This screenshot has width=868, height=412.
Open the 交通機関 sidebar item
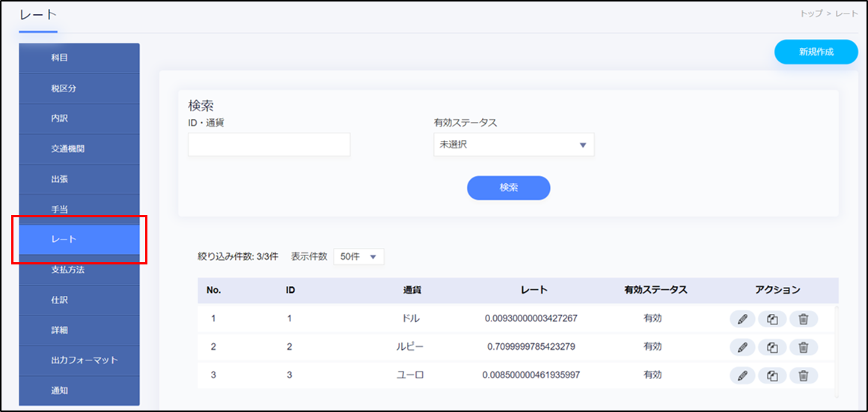click(79, 149)
